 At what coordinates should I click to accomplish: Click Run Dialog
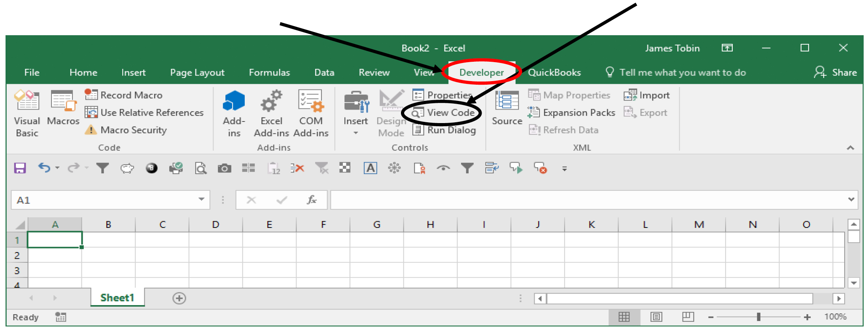444,130
